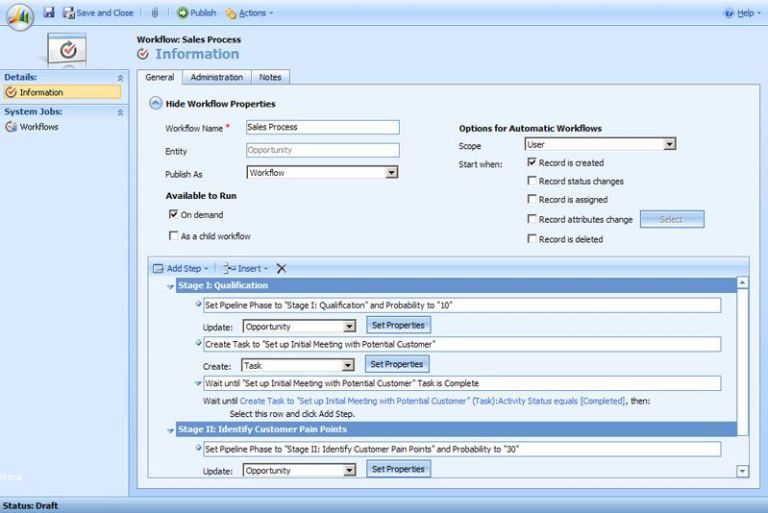Uncheck the On demand checkbox
The image size is (768, 513).
(x=173, y=214)
